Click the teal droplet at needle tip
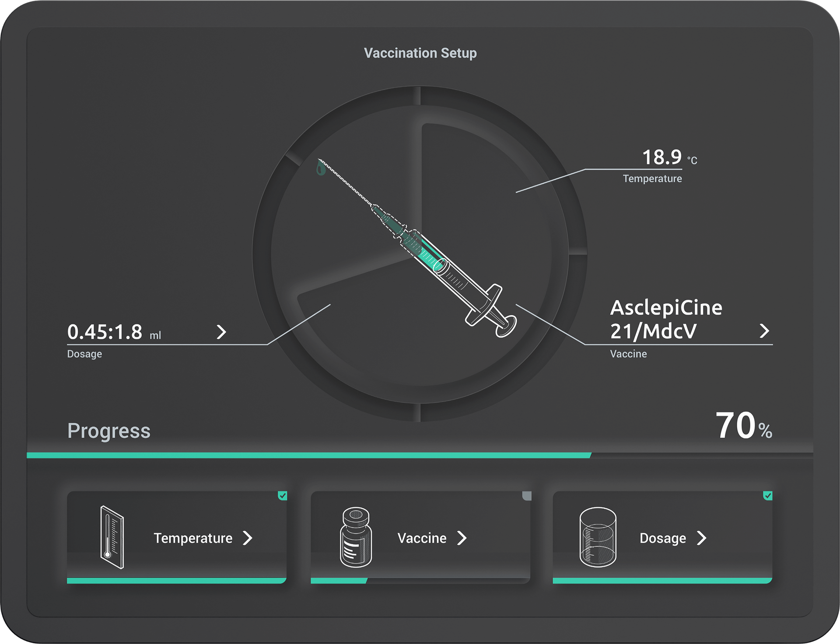840x644 pixels. pyautogui.click(x=321, y=168)
